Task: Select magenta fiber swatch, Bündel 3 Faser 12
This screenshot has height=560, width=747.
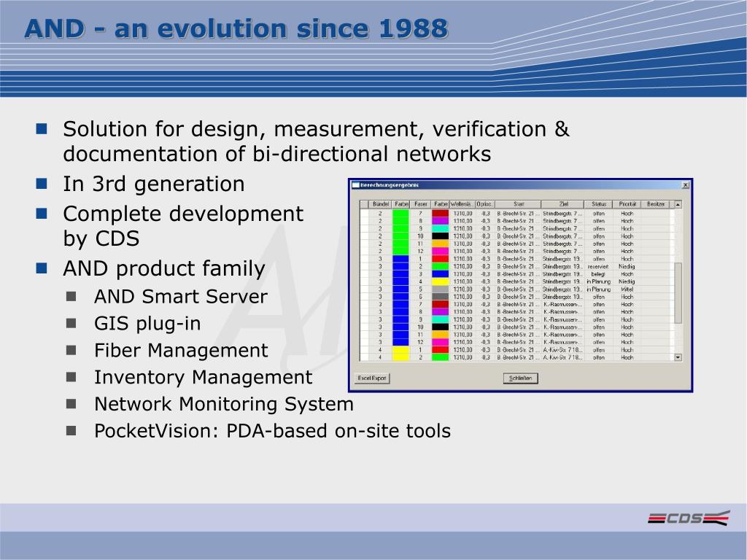Action: (440, 342)
